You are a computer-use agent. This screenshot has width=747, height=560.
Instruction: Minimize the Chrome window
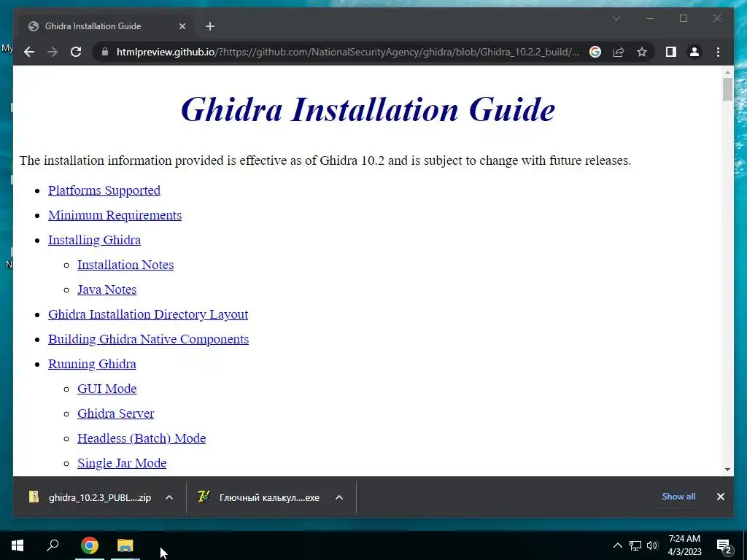pyautogui.click(x=650, y=18)
